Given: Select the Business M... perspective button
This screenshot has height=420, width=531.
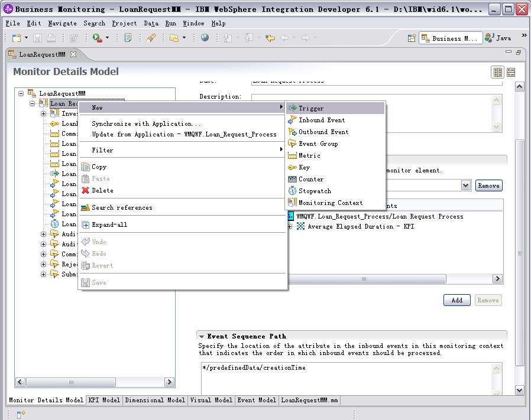Looking at the screenshot, I should pyautogui.click(x=451, y=38).
